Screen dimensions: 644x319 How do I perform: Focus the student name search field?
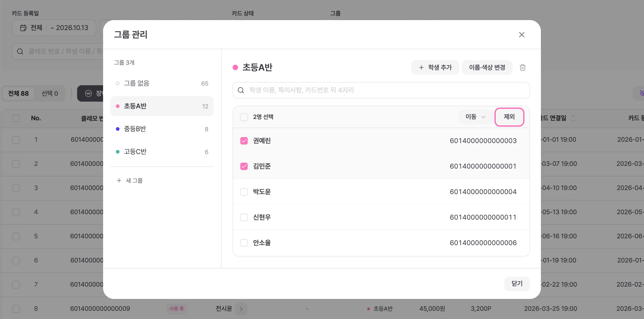(381, 90)
